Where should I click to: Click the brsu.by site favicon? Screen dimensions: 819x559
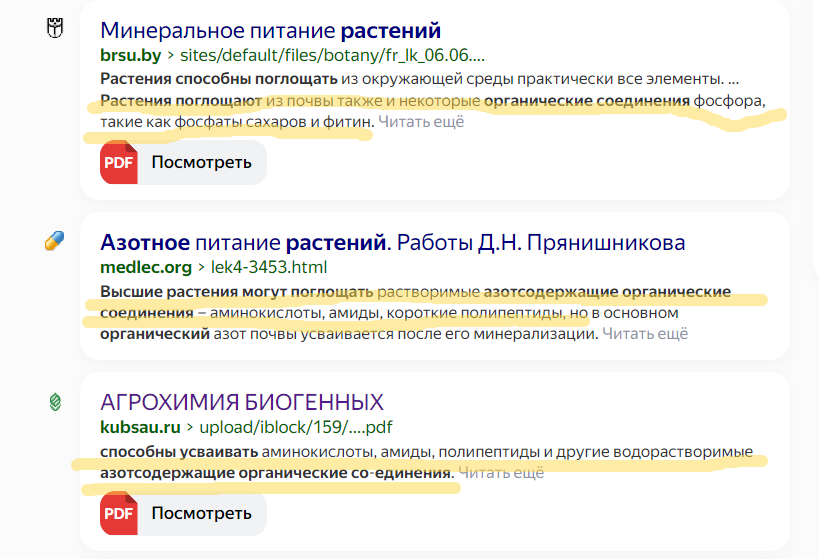point(55,28)
